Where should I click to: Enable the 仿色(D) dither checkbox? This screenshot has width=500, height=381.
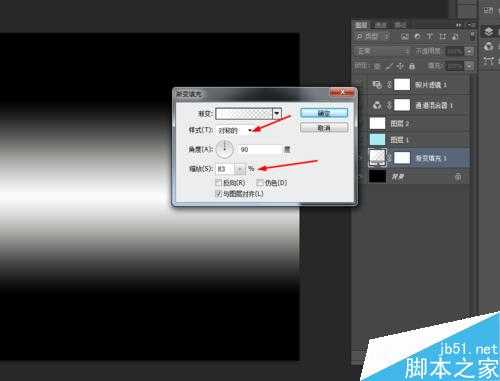[260, 182]
